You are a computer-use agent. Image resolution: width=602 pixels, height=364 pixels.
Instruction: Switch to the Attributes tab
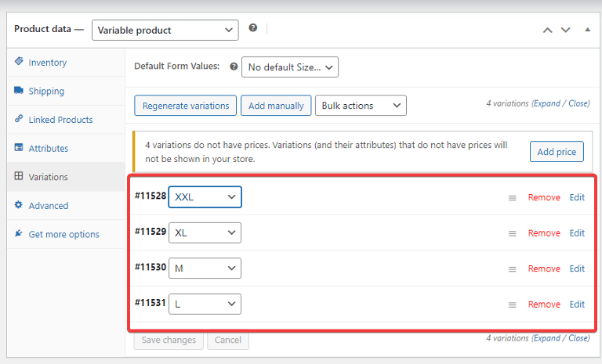[x=49, y=149]
